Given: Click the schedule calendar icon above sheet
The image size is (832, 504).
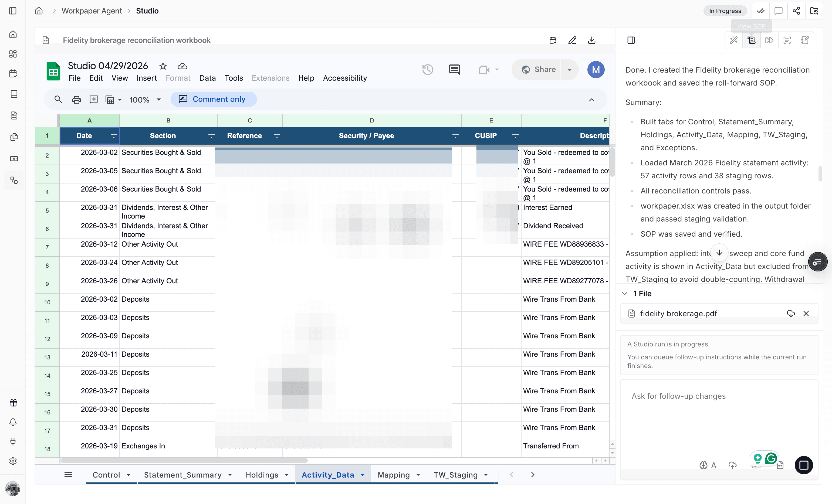Looking at the screenshot, I should click(553, 40).
